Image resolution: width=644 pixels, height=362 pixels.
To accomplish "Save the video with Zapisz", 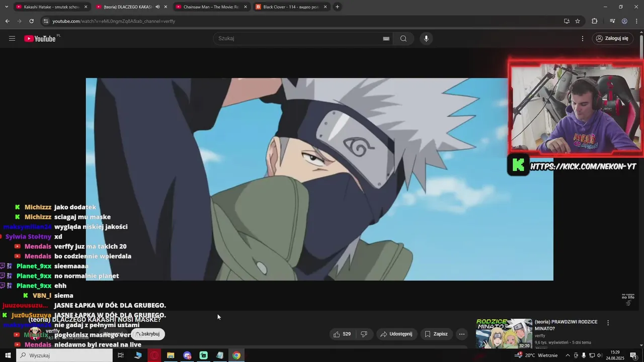I will coord(436,334).
